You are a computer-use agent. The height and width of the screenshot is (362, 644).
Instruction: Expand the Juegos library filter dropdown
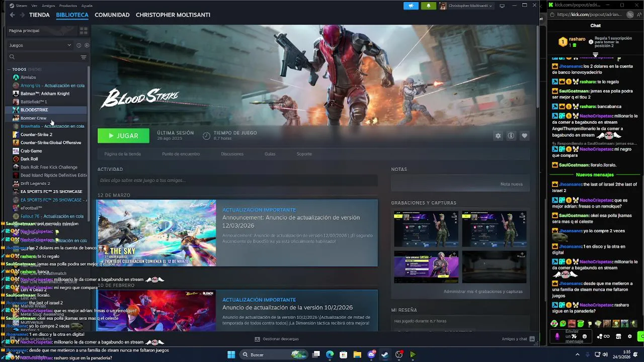pyautogui.click(x=40, y=45)
